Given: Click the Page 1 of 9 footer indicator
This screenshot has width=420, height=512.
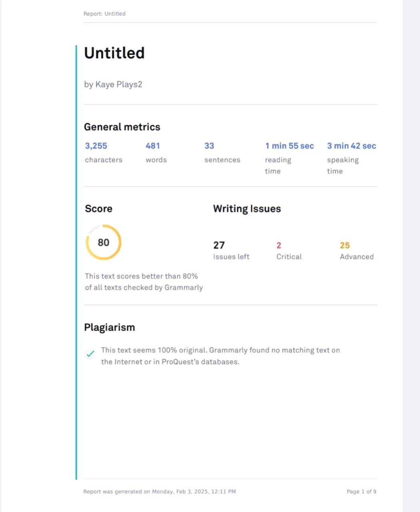Looking at the screenshot, I should click(362, 492).
